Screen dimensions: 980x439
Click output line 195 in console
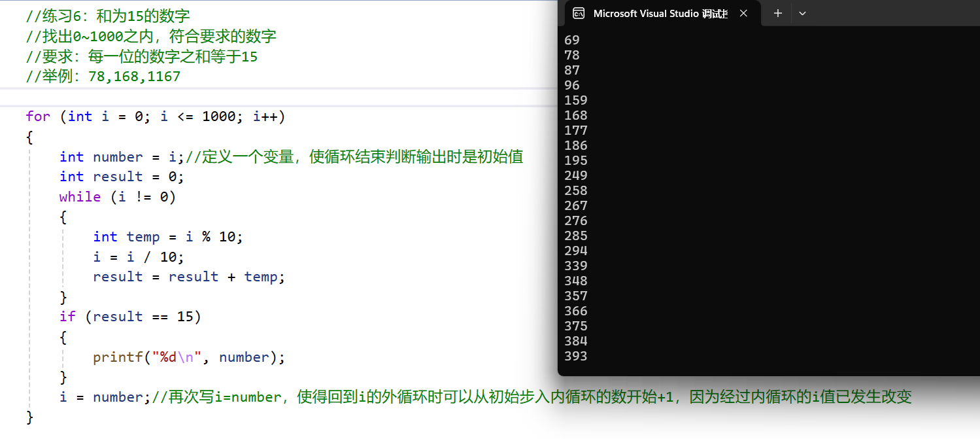[575, 160]
